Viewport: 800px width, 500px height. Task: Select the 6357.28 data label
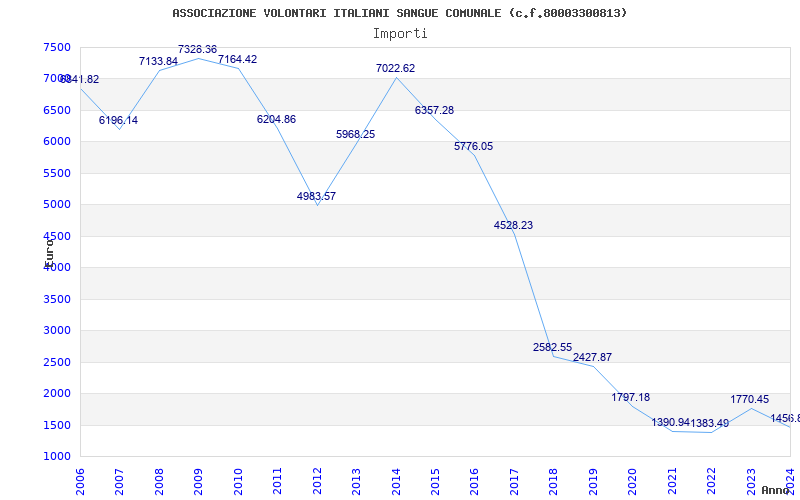(434, 110)
